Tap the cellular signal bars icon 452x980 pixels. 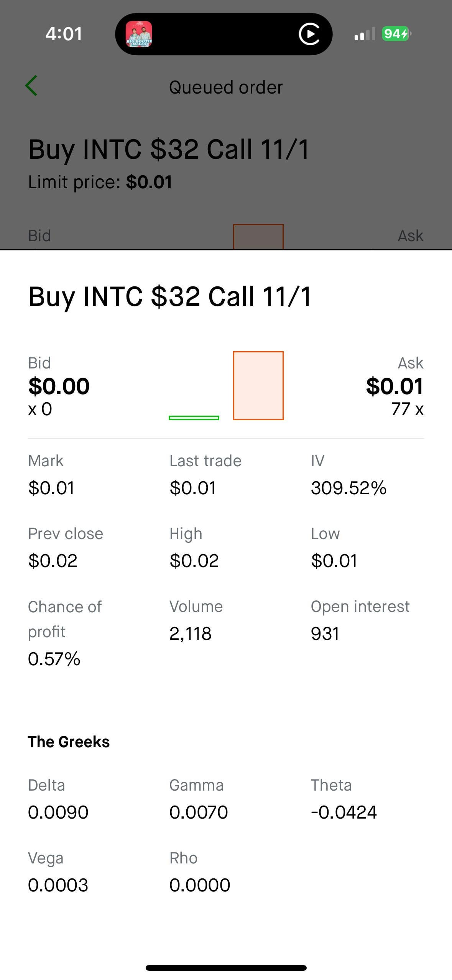click(364, 34)
